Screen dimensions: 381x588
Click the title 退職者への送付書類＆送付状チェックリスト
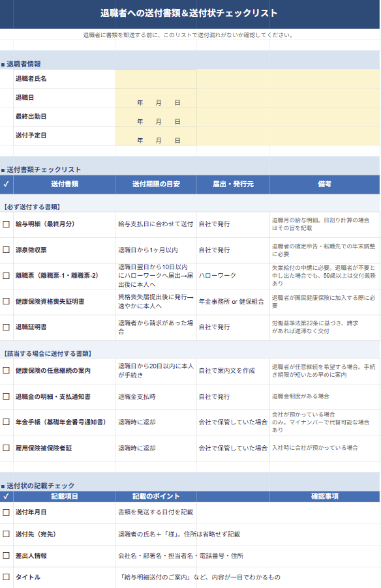point(189,14)
